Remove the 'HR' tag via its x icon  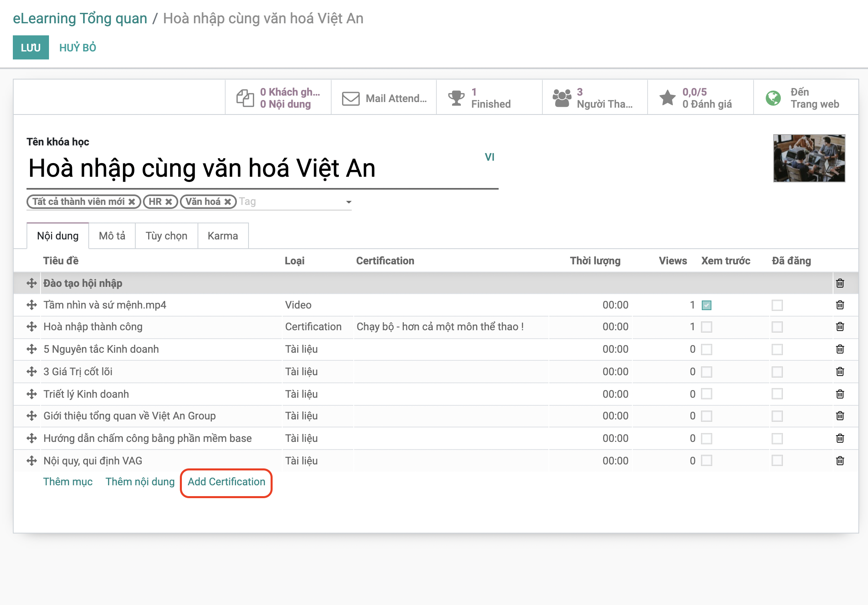[169, 202]
